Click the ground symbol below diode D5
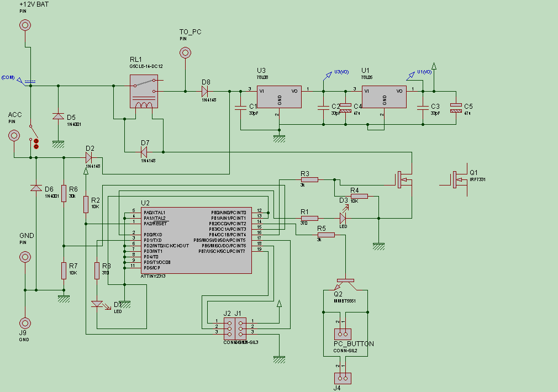 click(x=58, y=144)
